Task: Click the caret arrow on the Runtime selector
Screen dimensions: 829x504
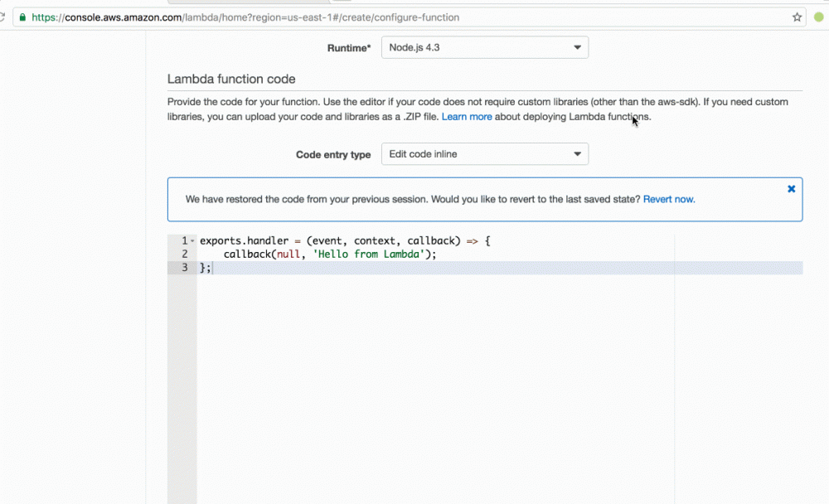Action: 578,47
